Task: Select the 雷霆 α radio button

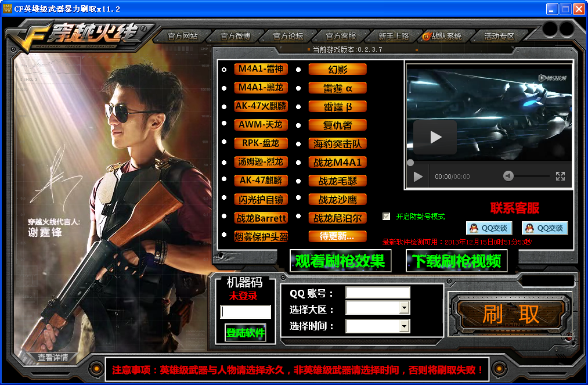Action: coord(298,88)
